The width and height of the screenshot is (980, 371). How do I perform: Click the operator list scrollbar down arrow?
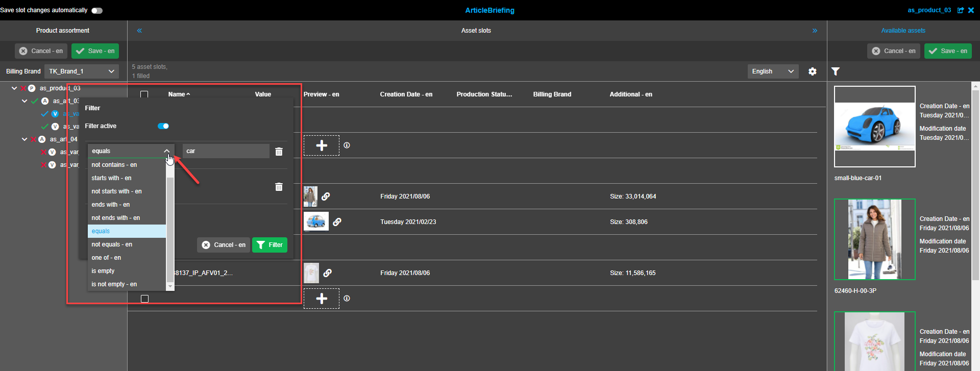coord(170,287)
